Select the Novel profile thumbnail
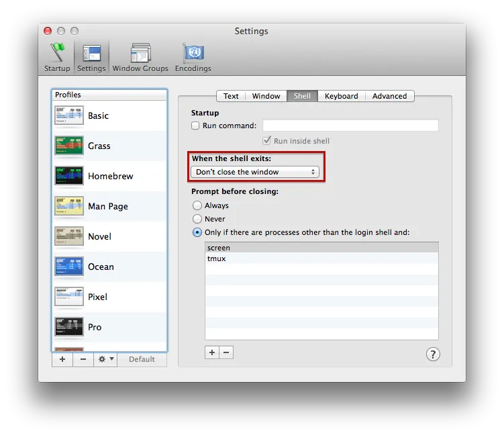This screenshot has width=504, height=435. pyautogui.click(x=69, y=236)
